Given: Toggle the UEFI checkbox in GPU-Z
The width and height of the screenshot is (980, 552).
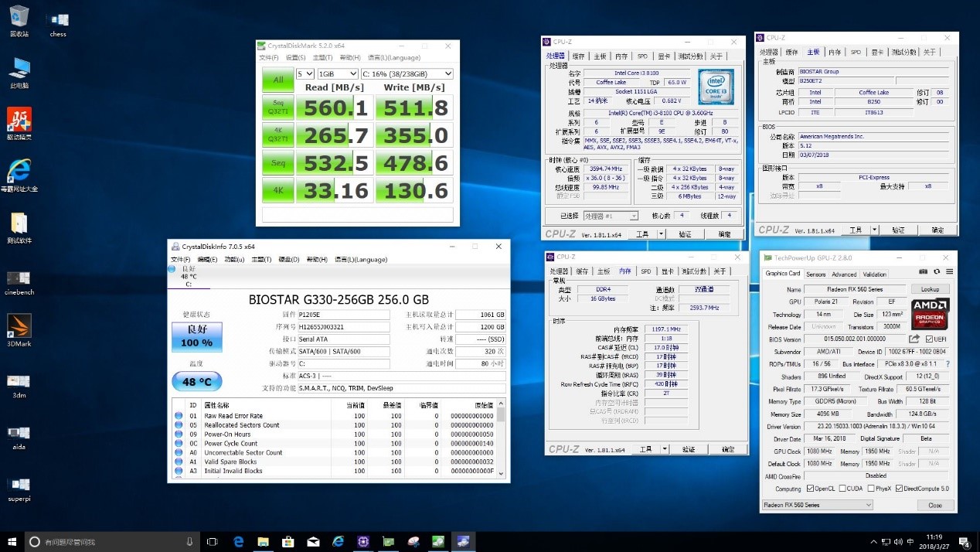Looking at the screenshot, I should point(930,338).
